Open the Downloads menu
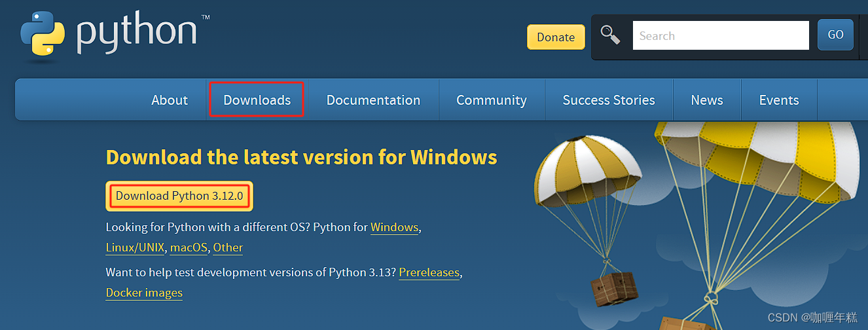 (257, 100)
